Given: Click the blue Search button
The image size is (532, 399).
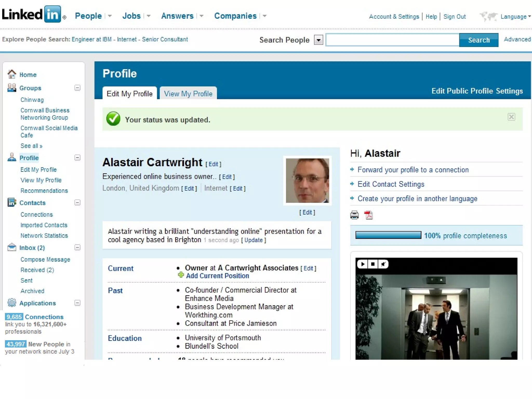Looking at the screenshot, I should point(478,40).
